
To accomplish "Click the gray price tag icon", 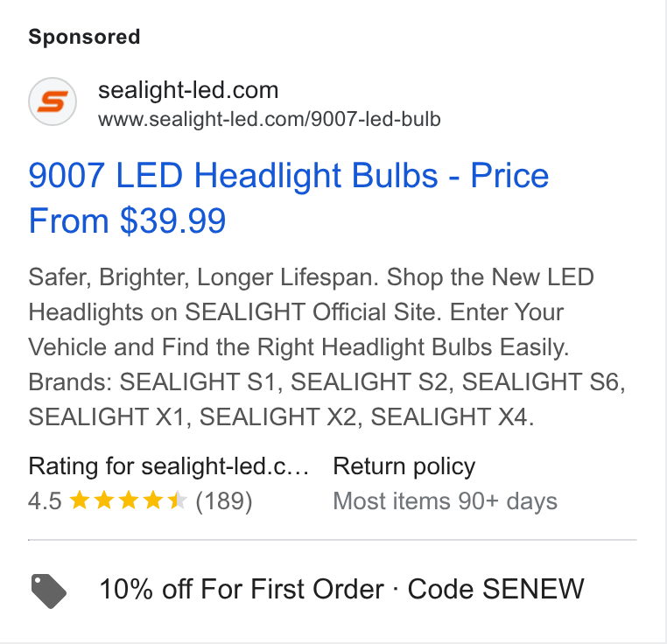I will (x=48, y=591).
